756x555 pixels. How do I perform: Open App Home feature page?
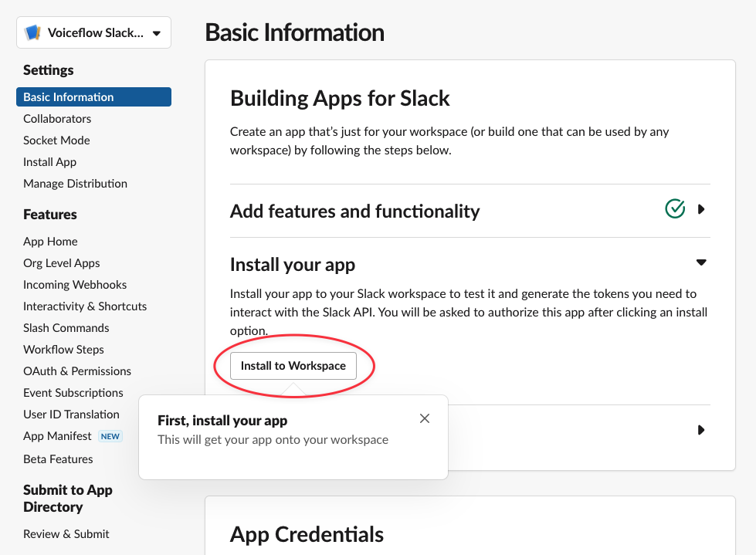[x=50, y=242]
